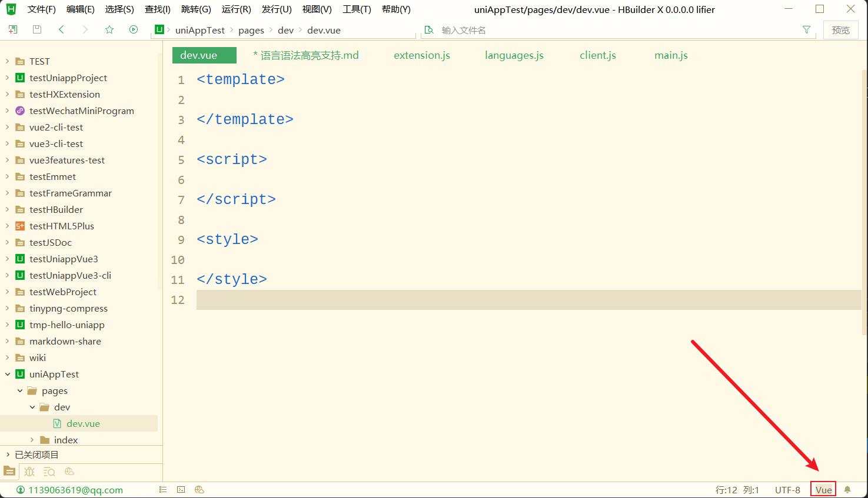Click uniAppTest in the breadcrumb path
868x498 pixels.
point(200,30)
